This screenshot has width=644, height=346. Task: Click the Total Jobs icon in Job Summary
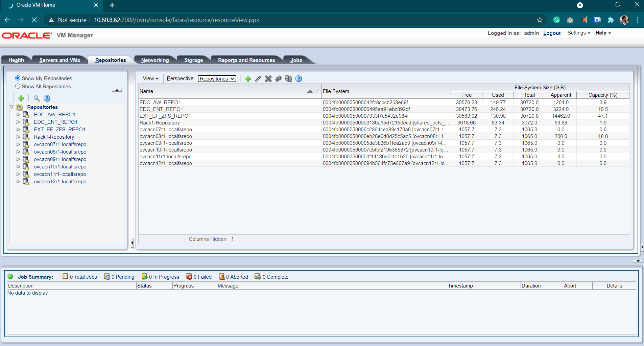[65, 277]
